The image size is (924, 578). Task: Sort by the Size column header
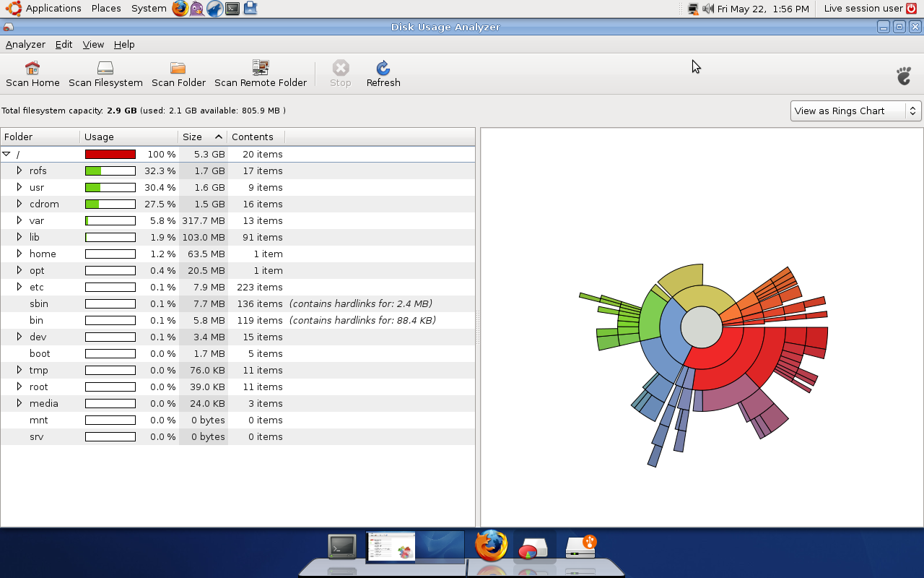coord(203,137)
